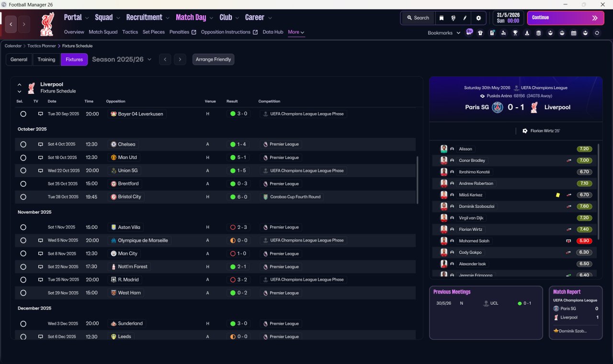Image resolution: width=613 pixels, height=364 pixels.
Task: Switch to the Training tab
Action: click(46, 59)
